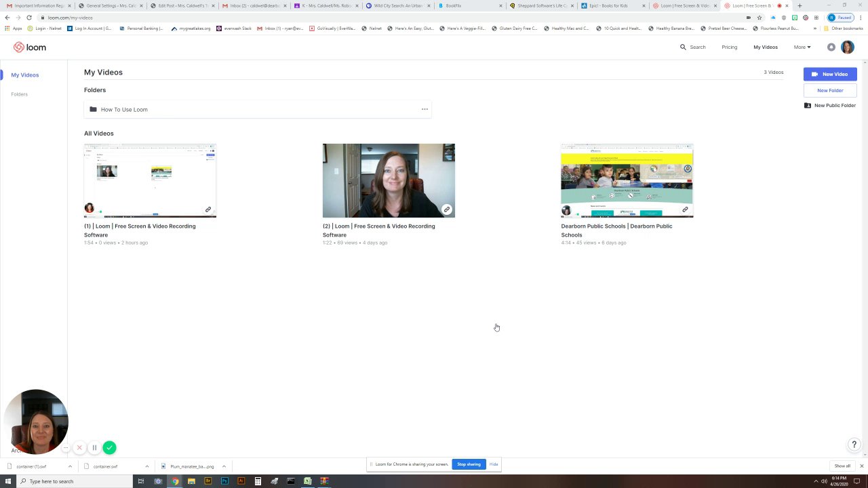Click the New Video button

pyautogui.click(x=830, y=74)
